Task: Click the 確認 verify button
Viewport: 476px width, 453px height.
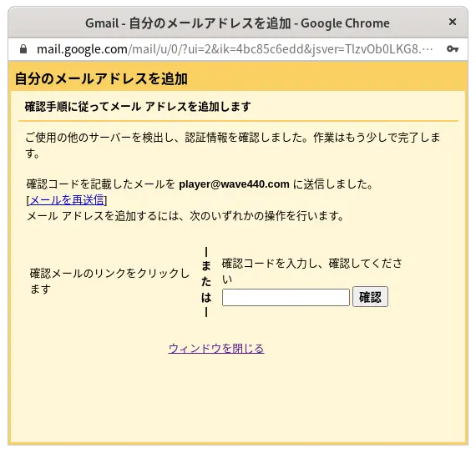Action: click(370, 297)
